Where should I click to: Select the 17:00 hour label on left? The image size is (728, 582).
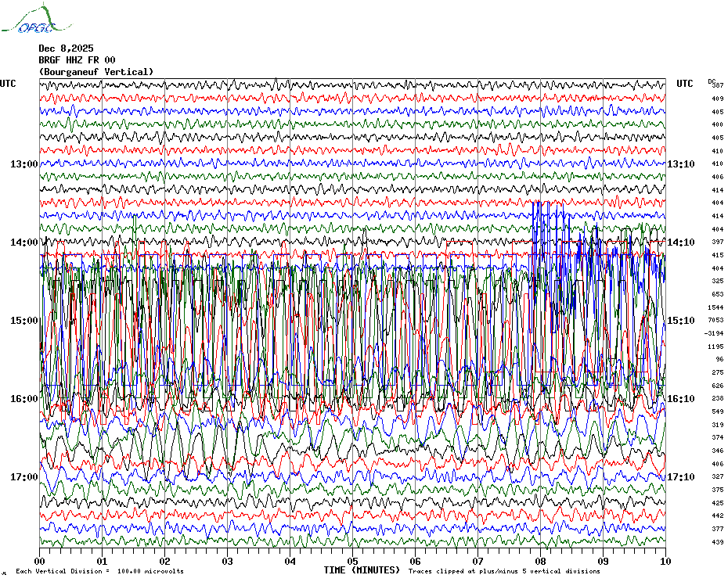tap(24, 477)
